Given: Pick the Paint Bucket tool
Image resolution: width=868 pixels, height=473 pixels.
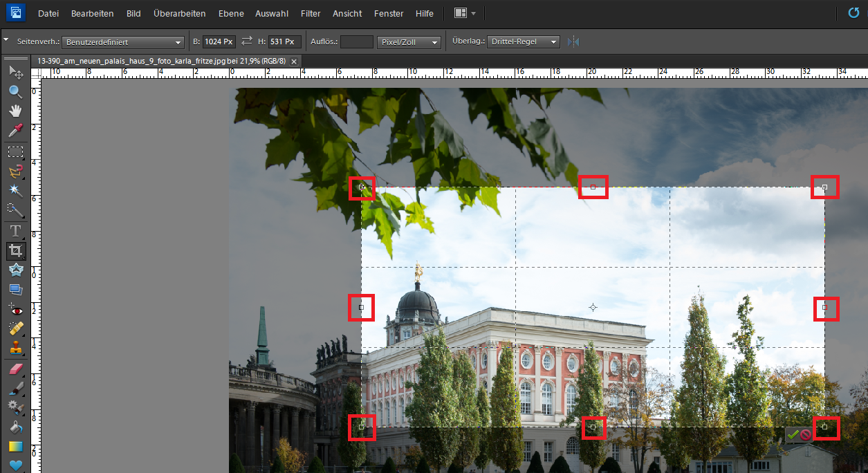Looking at the screenshot, I should pyautogui.click(x=15, y=428).
